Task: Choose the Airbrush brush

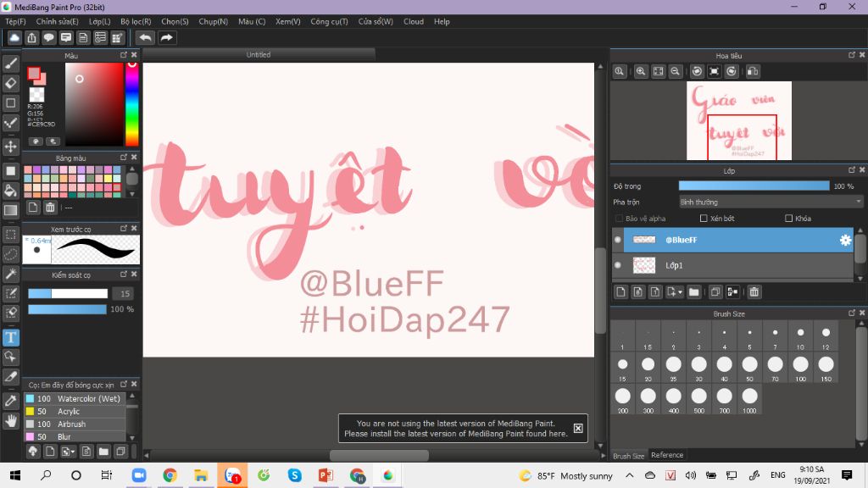Action: (75, 424)
